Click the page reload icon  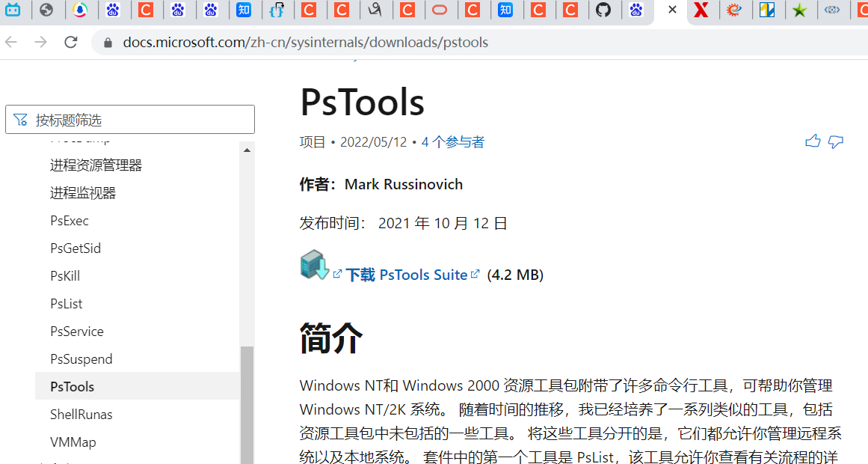[70, 42]
